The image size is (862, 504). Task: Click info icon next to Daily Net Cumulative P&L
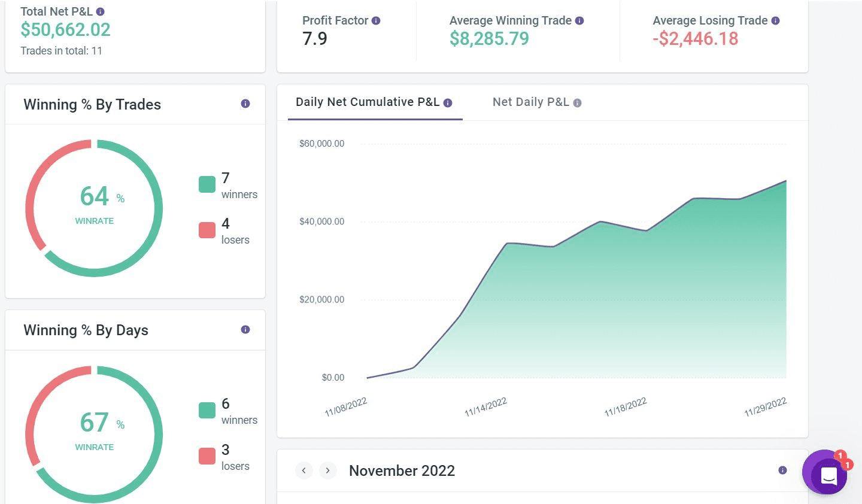448,103
